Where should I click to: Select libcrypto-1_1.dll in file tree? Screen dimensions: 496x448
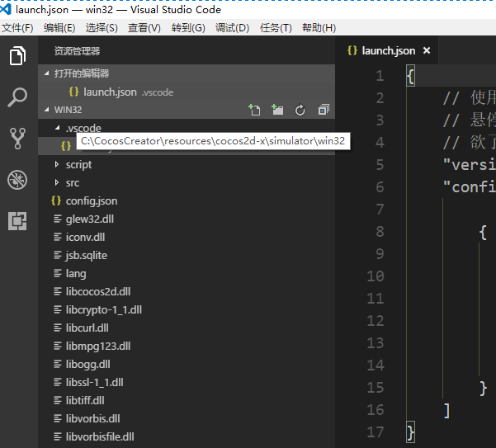point(187,309)
